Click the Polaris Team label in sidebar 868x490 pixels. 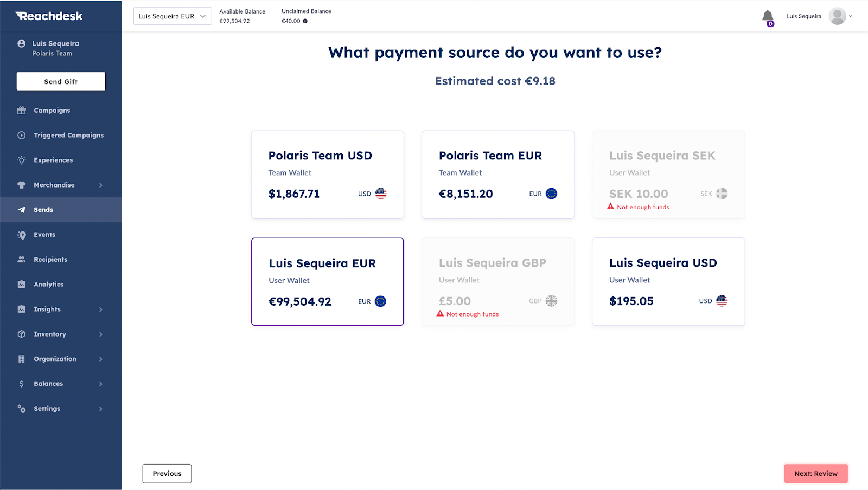(52, 54)
